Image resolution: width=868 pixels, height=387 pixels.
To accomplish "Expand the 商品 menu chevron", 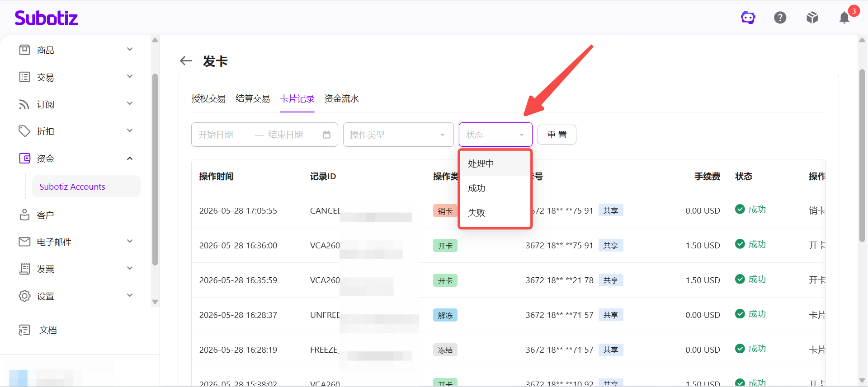I will coord(130,49).
